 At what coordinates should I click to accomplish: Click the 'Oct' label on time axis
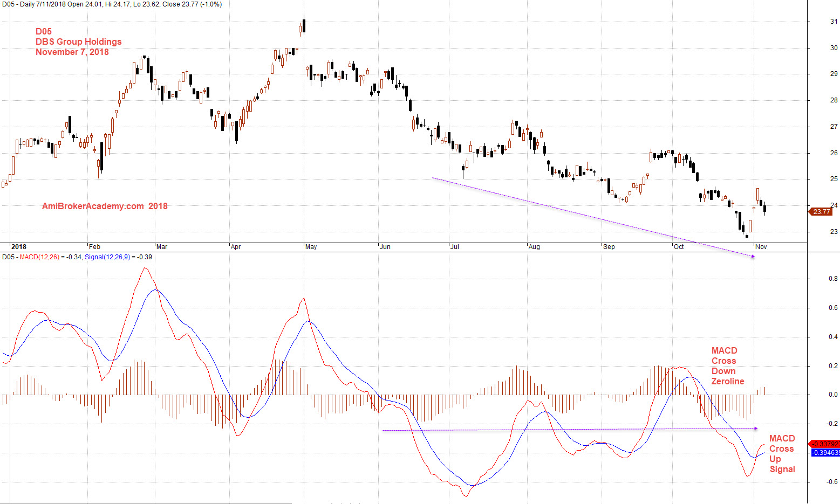pos(678,247)
